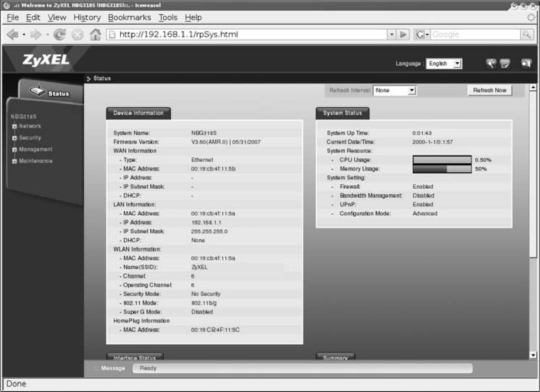Open the Tools menu
The width and height of the screenshot is (540, 392).
pyautogui.click(x=168, y=17)
